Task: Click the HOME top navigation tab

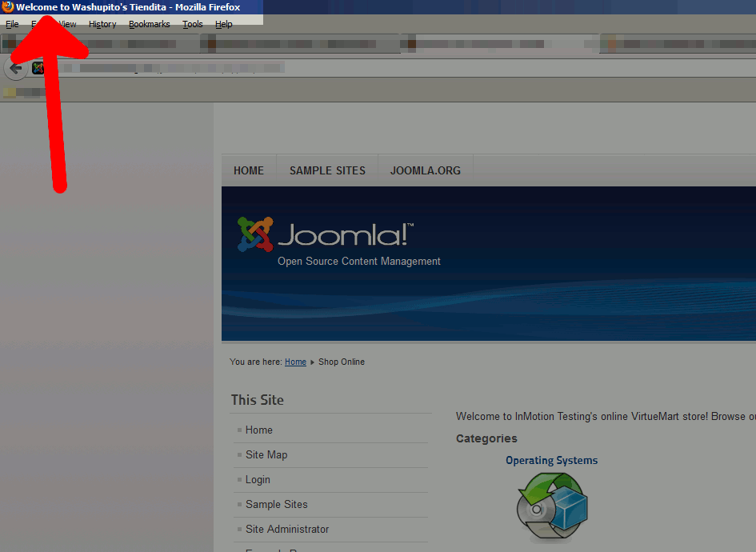Action: point(249,170)
